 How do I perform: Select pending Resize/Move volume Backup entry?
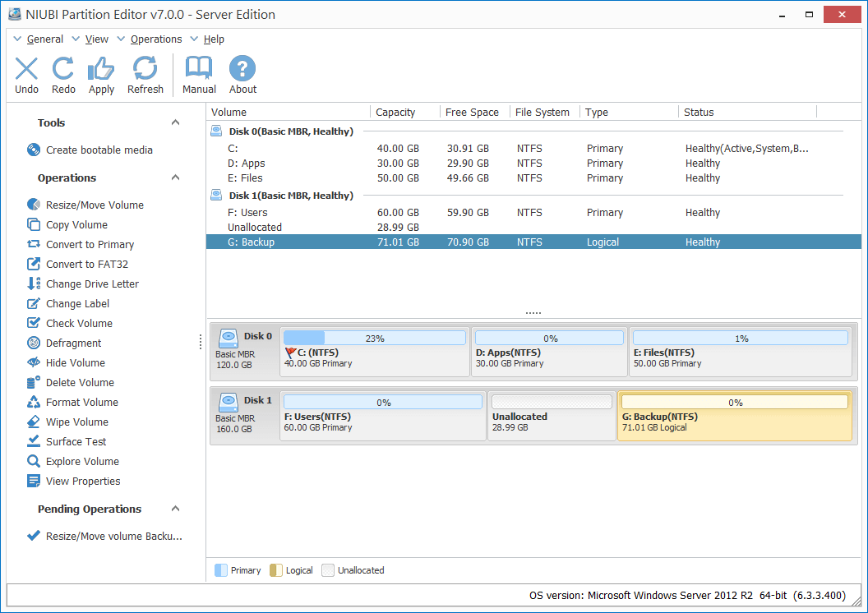click(104, 536)
